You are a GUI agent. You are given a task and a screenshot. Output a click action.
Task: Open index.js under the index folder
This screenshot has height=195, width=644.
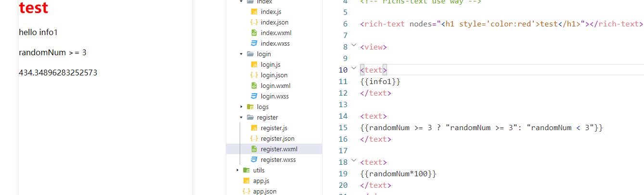pyautogui.click(x=271, y=12)
